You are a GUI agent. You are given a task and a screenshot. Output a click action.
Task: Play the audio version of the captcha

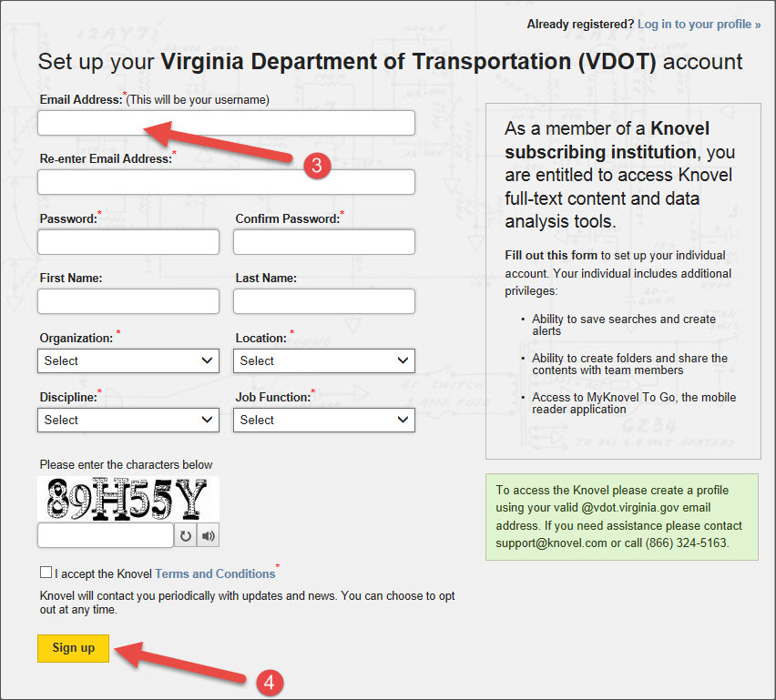tap(208, 535)
